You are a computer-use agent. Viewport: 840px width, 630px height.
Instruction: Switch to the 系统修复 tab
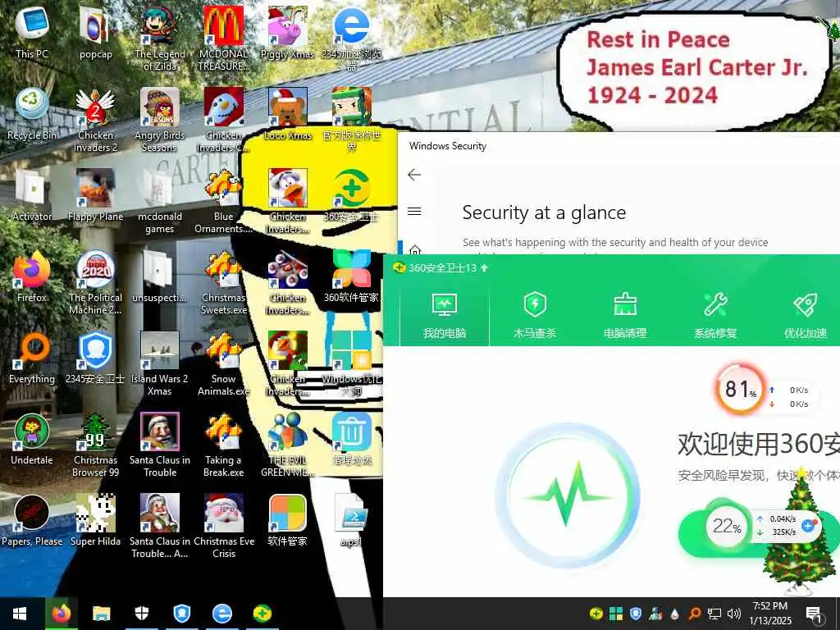[715, 316]
